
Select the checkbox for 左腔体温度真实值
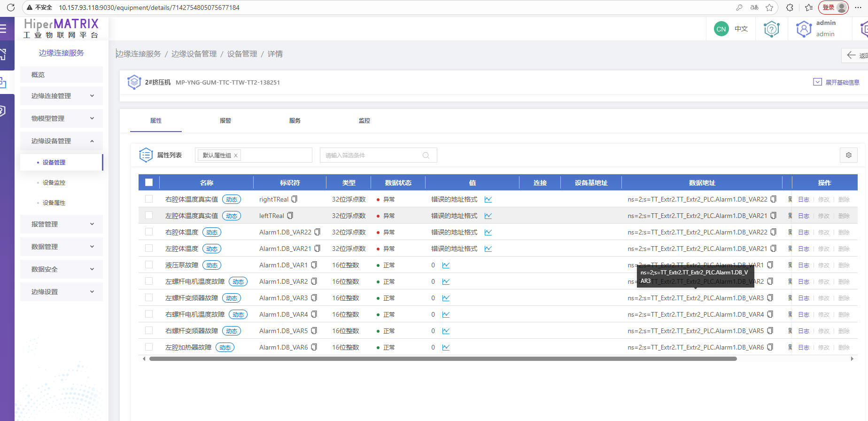pos(149,216)
